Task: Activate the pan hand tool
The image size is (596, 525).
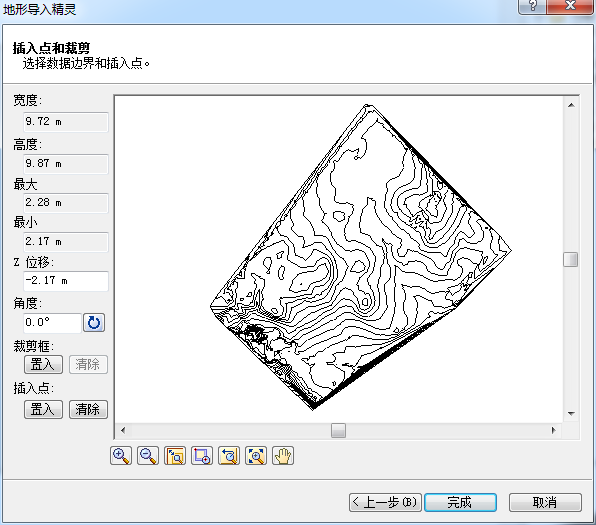Action: point(283,455)
